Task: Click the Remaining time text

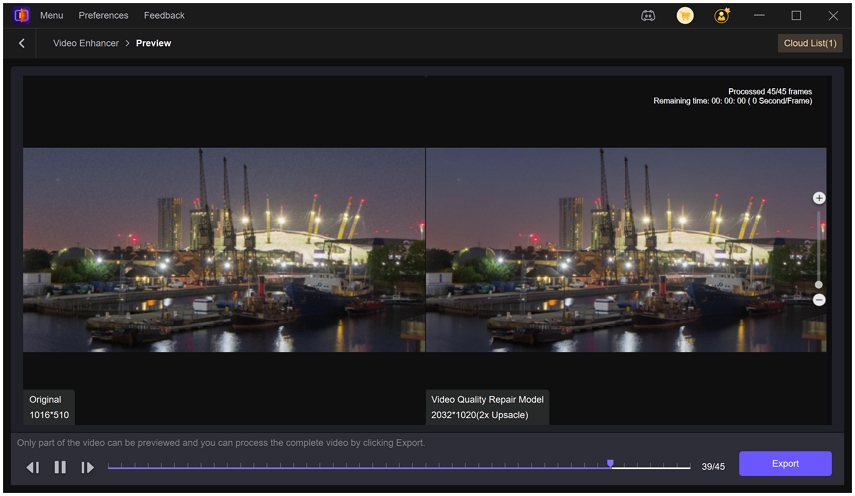Action: click(x=733, y=101)
